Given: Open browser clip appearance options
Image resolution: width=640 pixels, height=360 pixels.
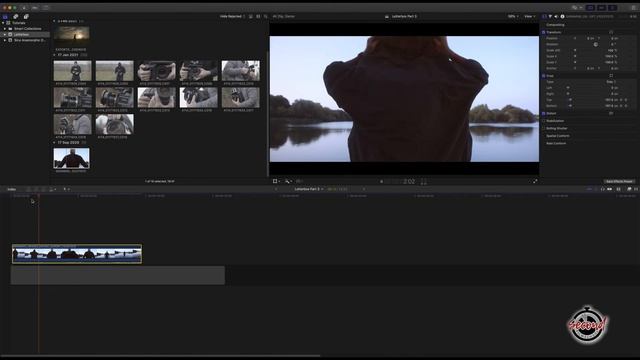Looking at the screenshot, I should [258, 16].
